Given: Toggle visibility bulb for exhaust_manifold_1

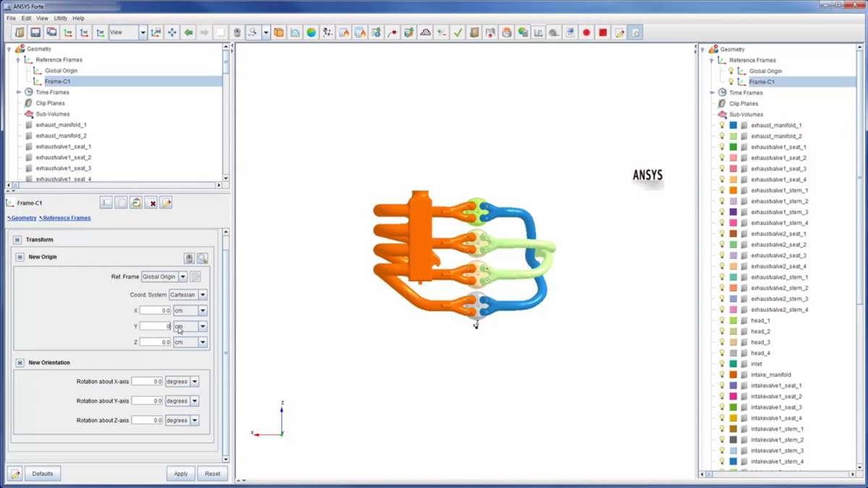Looking at the screenshot, I should click(721, 125).
